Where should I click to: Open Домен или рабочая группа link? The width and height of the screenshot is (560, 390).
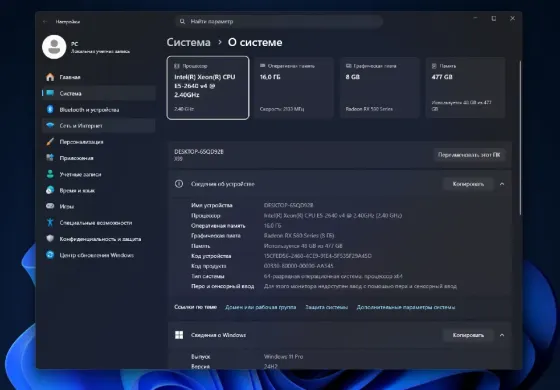click(261, 307)
